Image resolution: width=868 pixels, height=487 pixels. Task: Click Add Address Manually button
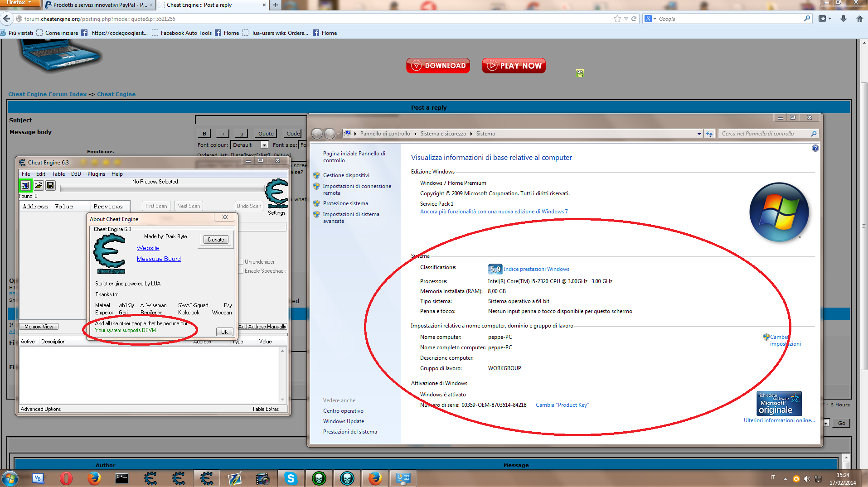pos(262,327)
